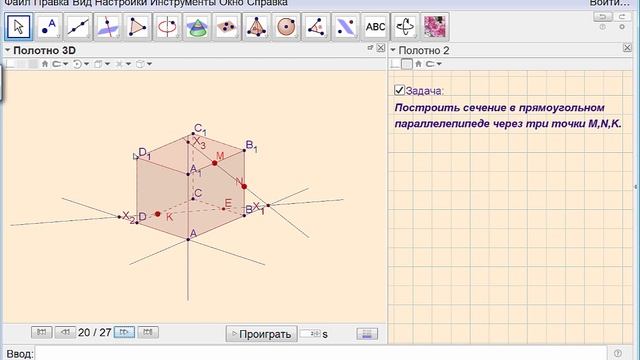Viewport: 640px width, 360px height.
Task: Click the Войти sign-in link
Action: click(609, 3)
